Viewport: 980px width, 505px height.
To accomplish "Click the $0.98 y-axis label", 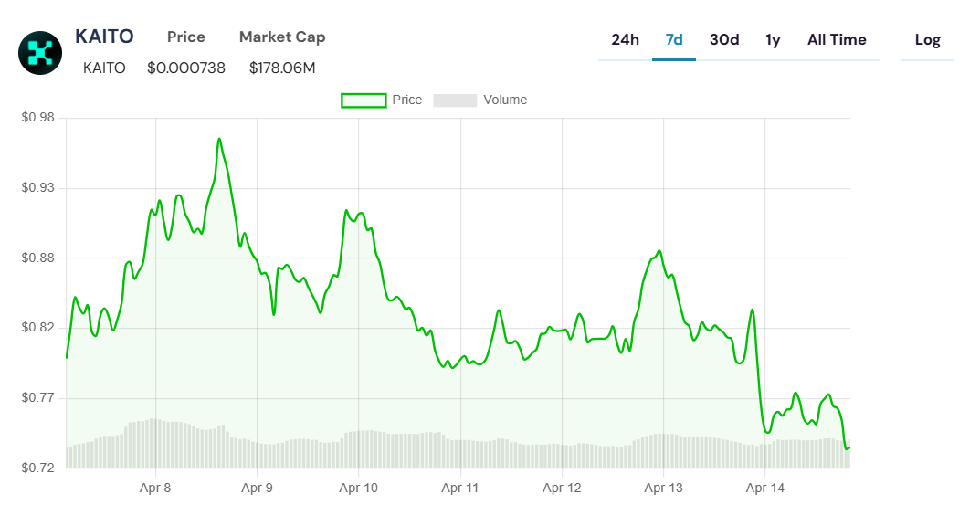I will [38, 118].
